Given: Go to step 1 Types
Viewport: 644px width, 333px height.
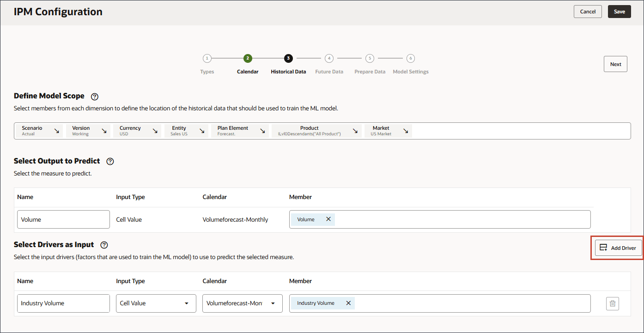Looking at the screenshot, I should pos(207,58).
